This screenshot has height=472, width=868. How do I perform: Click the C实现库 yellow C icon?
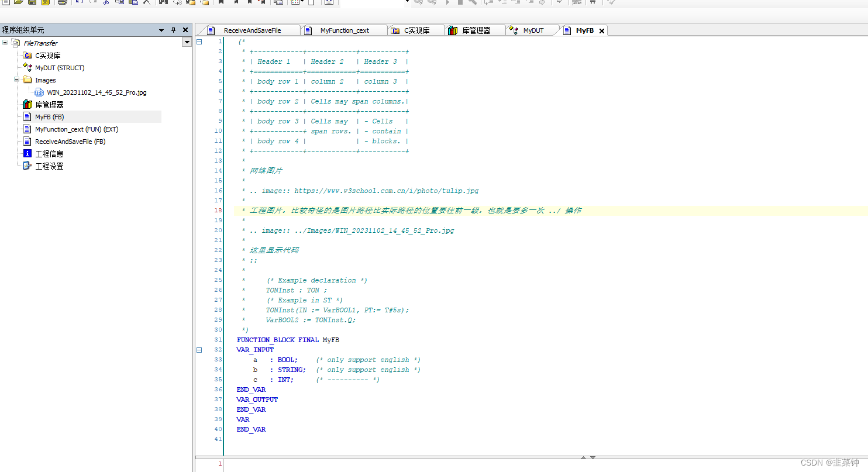(x=27, y=56)
